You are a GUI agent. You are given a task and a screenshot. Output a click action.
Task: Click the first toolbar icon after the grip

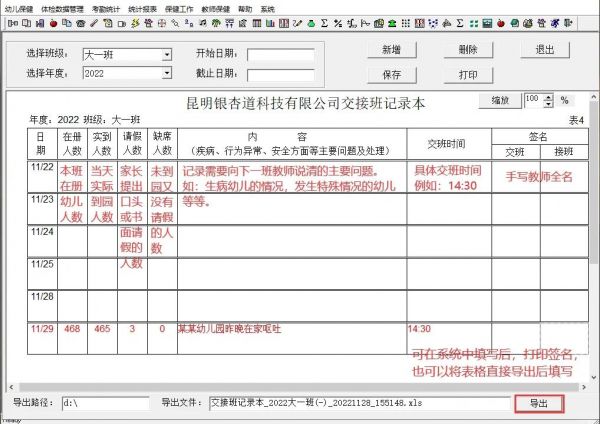[13, 23]
